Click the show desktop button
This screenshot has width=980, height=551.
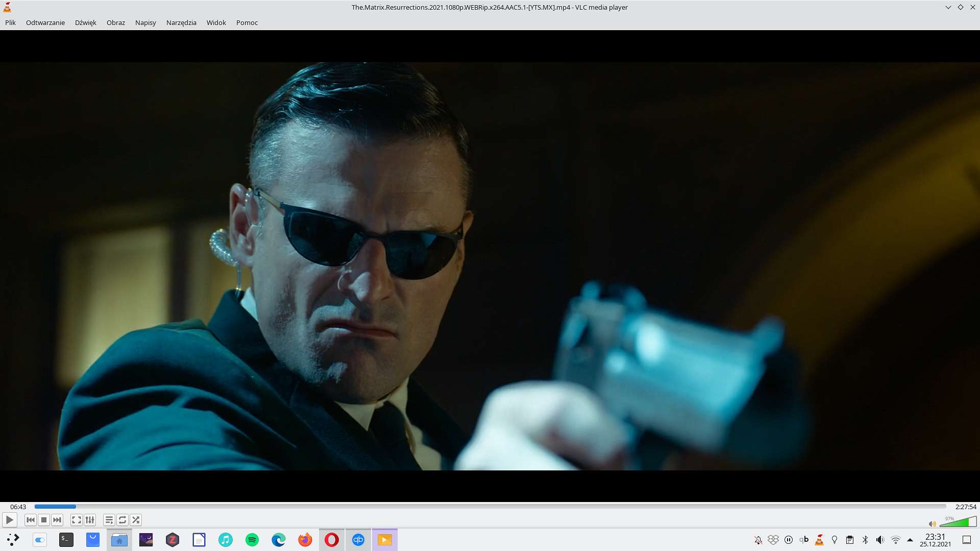click(967, 540)
